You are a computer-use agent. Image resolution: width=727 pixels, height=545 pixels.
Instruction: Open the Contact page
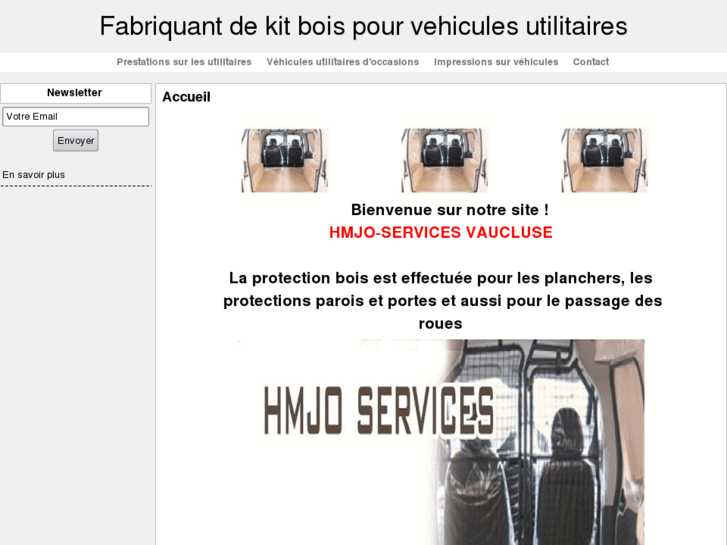(591, 62)
